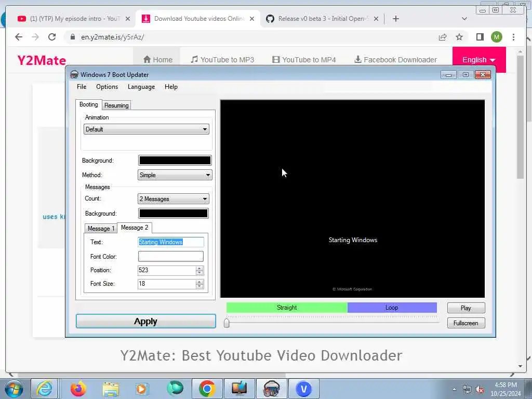Image resolution: width=532 pixels, height=399 pixels.
Task: Click the Text field with Starting Windows
Action: click(170, 242)
